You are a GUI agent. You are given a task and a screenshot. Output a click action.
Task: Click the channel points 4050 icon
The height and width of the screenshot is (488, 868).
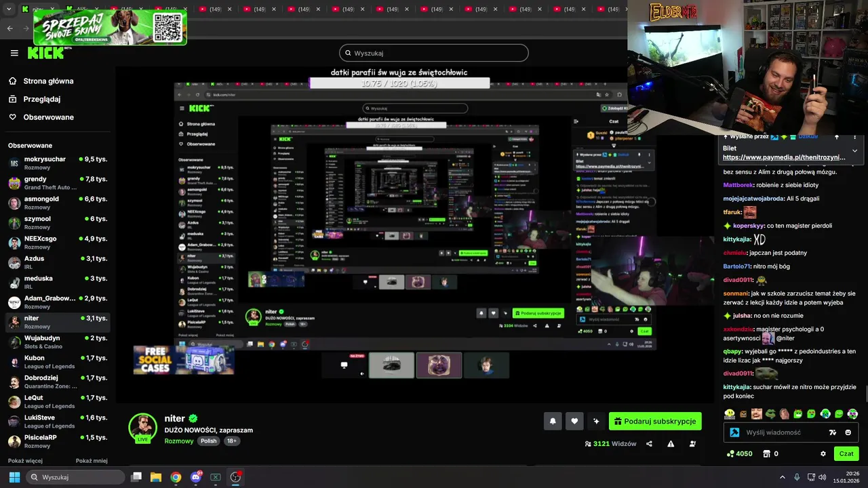pyautogui.click(x=730, y=453)
